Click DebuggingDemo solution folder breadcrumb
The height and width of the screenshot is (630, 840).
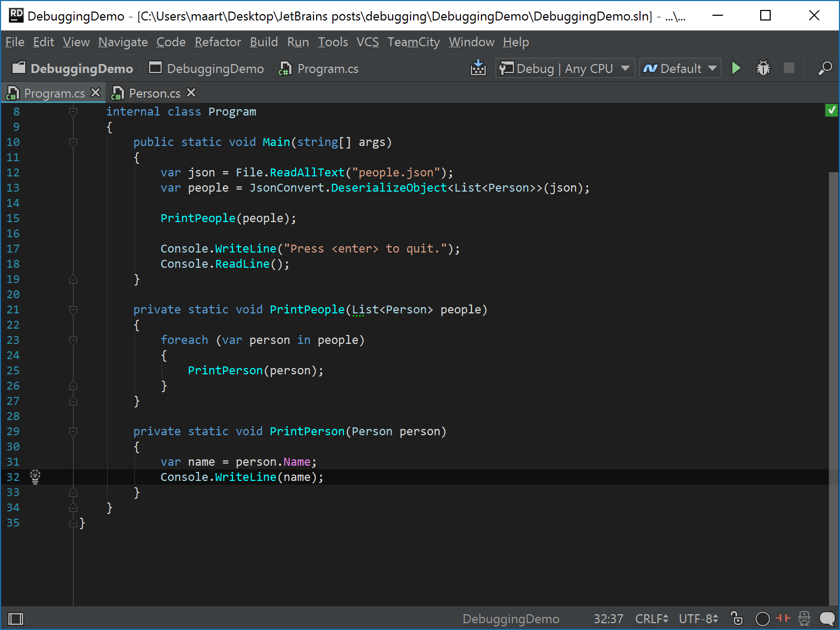pos(73,68)
